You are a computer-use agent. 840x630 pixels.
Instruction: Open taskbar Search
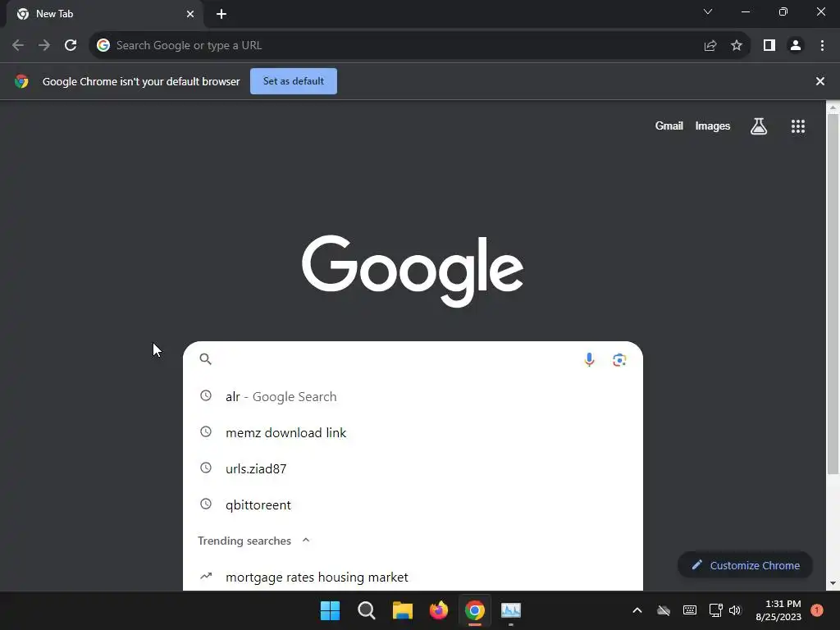coord(367,610)
